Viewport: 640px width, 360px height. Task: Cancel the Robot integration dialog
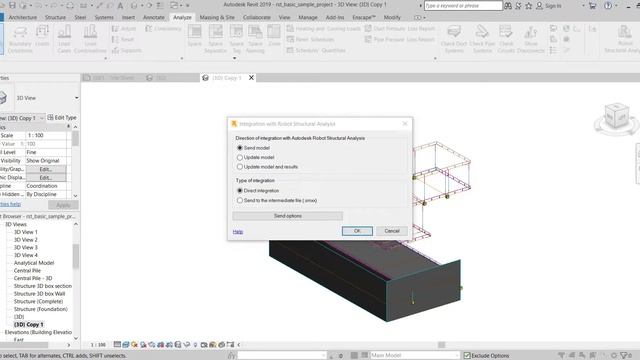(x=392, y=231)
